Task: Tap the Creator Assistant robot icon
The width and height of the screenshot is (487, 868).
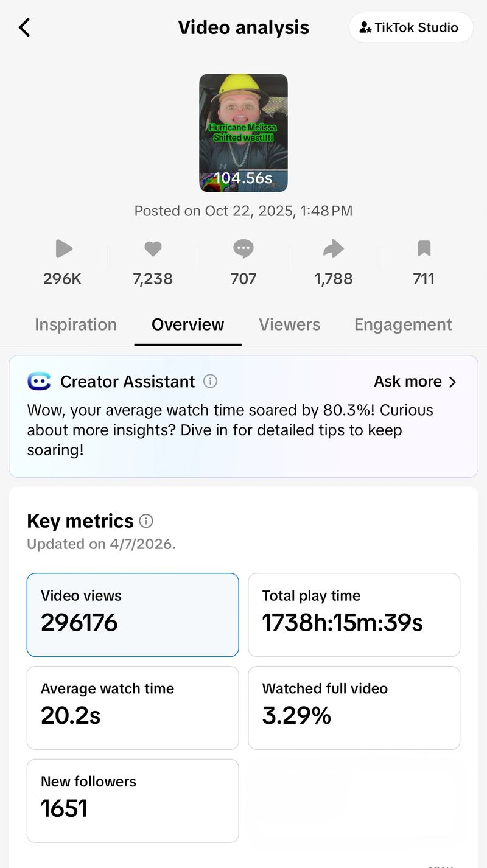Action: point(40,382)
